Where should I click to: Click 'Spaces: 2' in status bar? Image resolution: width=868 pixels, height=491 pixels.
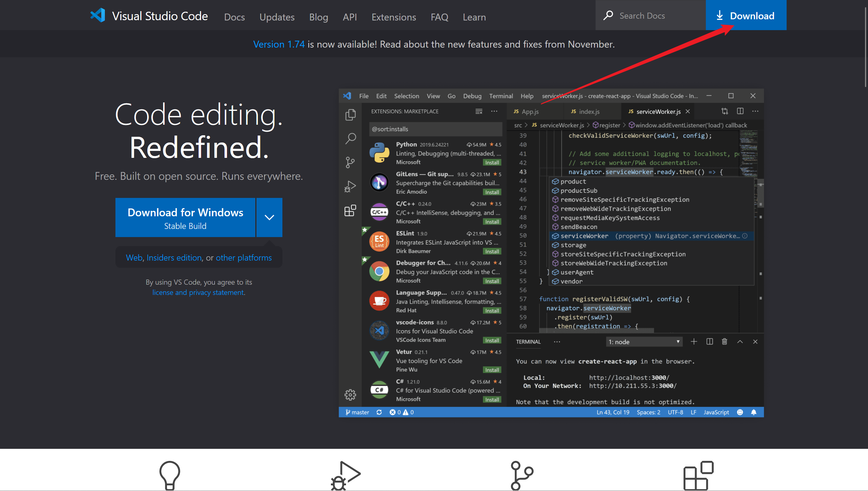[648, 412]
